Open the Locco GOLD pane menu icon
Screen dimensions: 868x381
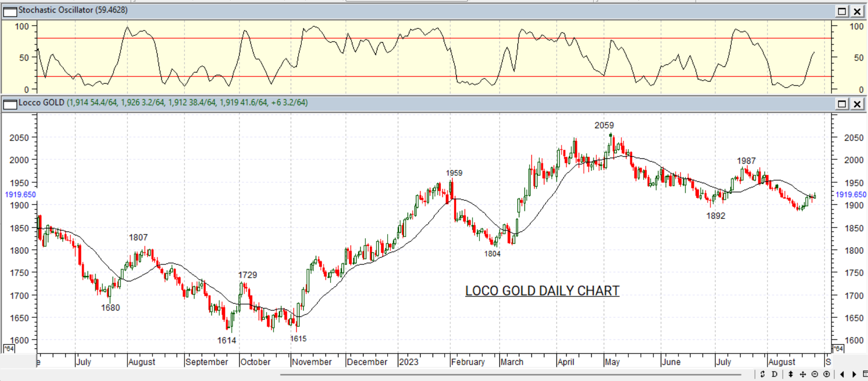click(x=10, y=103)
